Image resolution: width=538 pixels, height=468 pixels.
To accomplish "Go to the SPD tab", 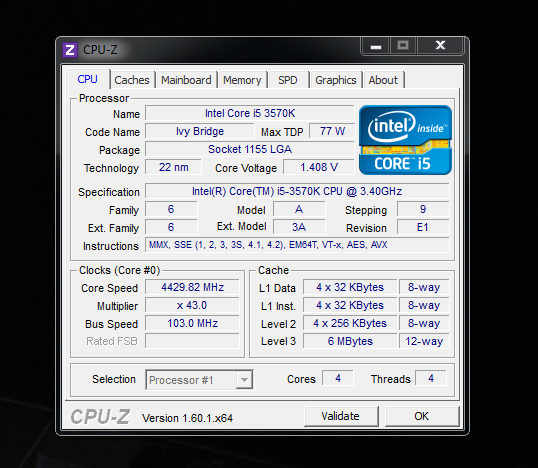I will click(288, 80).
